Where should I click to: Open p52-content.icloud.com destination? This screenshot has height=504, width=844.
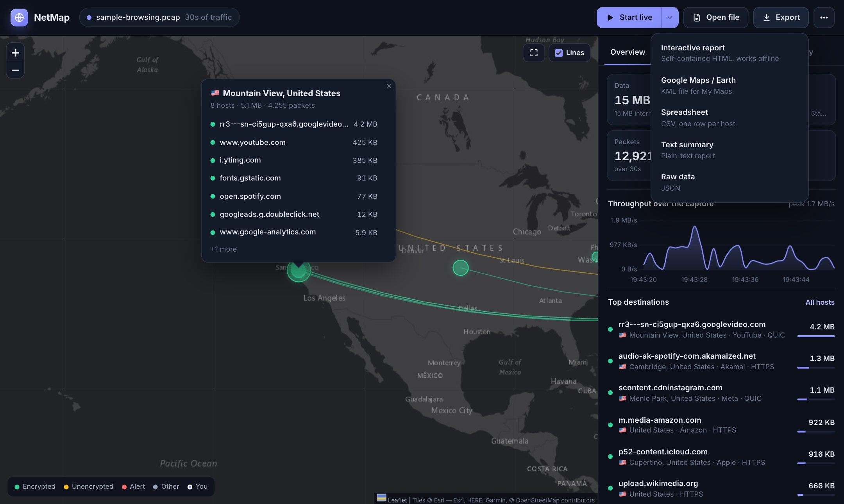(721, 457)
